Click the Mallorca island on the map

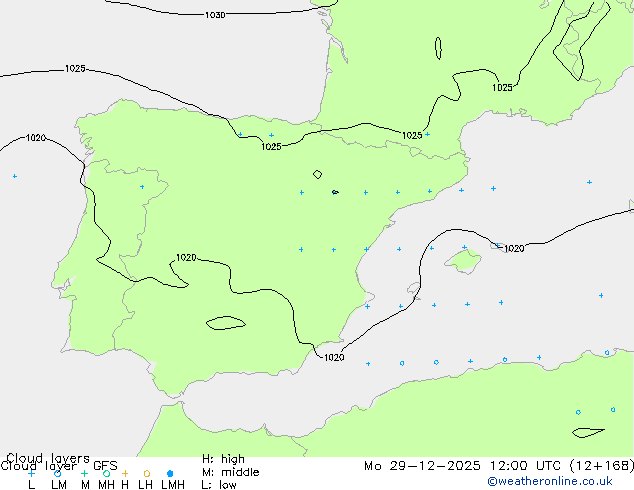462,262
